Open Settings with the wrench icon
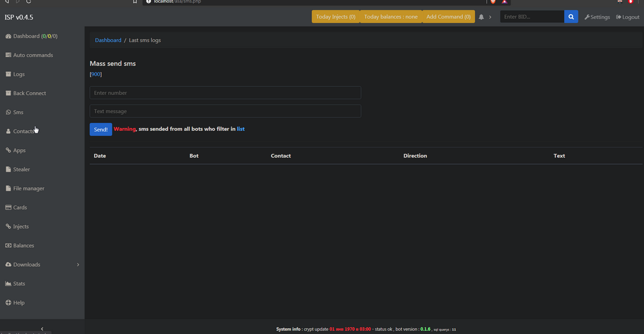Image resolution: width=644 pixels, height=334 pixels. click(597, 17)
